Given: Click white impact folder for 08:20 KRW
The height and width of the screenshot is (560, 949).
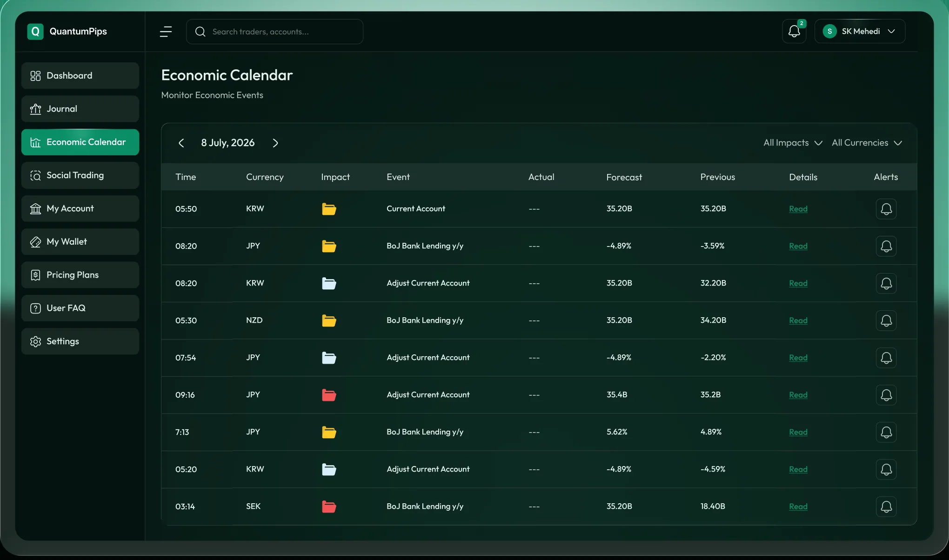Looking at the screenshot, I should pos(329,283).
